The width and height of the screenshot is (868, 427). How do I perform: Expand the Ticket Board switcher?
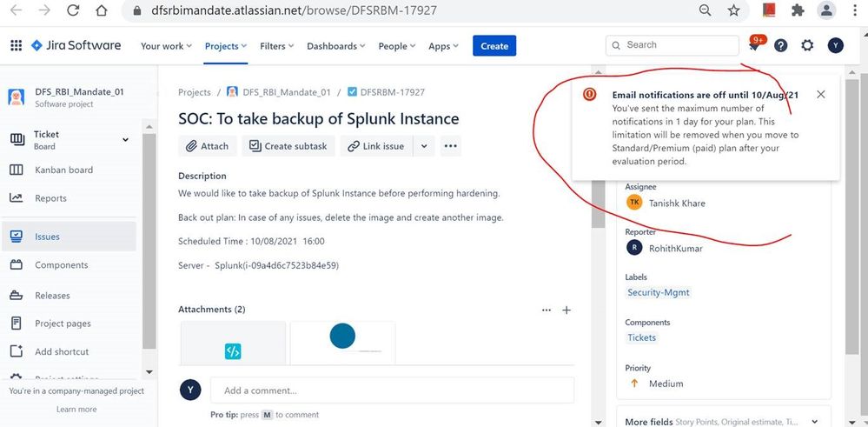click(x=126, y=139)
